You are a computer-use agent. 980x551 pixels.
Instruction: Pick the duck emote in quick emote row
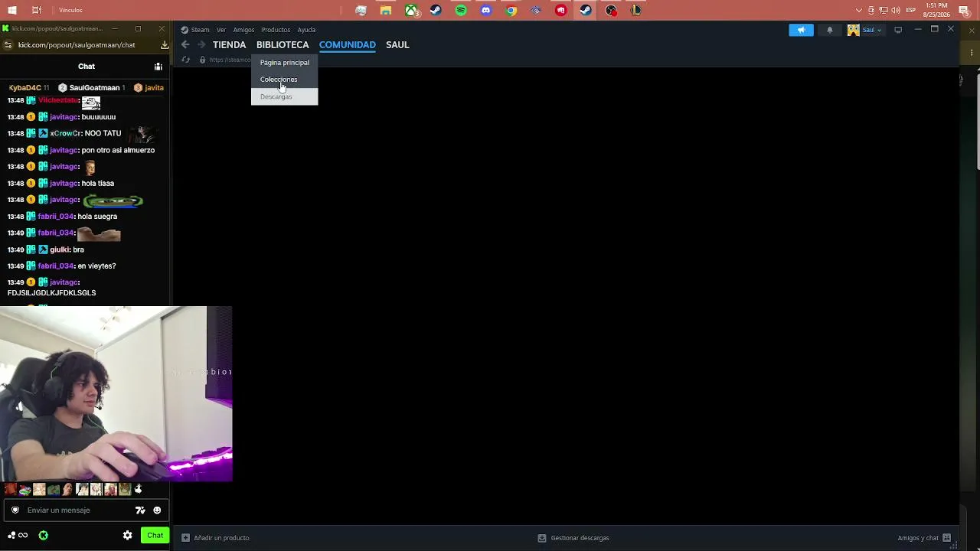[x=139, y=489]
